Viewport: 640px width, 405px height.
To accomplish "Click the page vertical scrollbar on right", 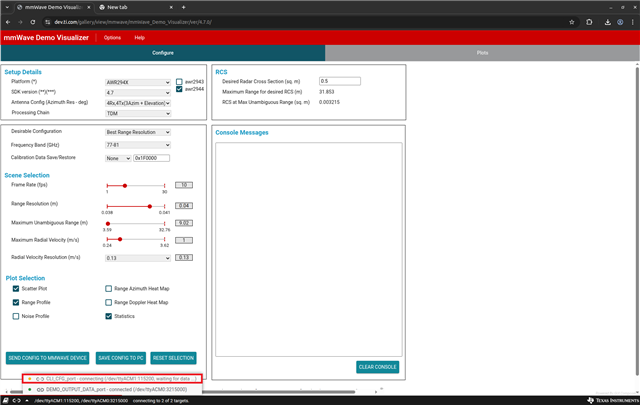I will (x=637, y=220).
